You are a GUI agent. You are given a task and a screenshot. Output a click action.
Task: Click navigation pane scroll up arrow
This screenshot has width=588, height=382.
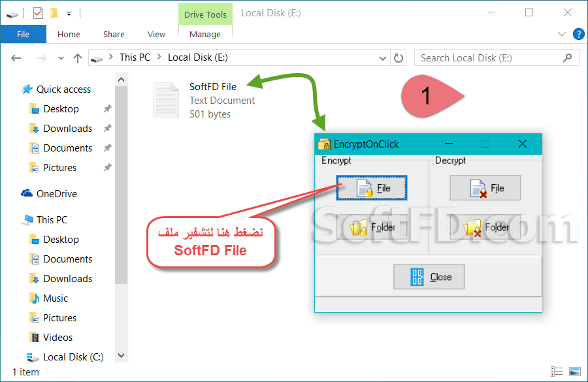coord(121,80)
